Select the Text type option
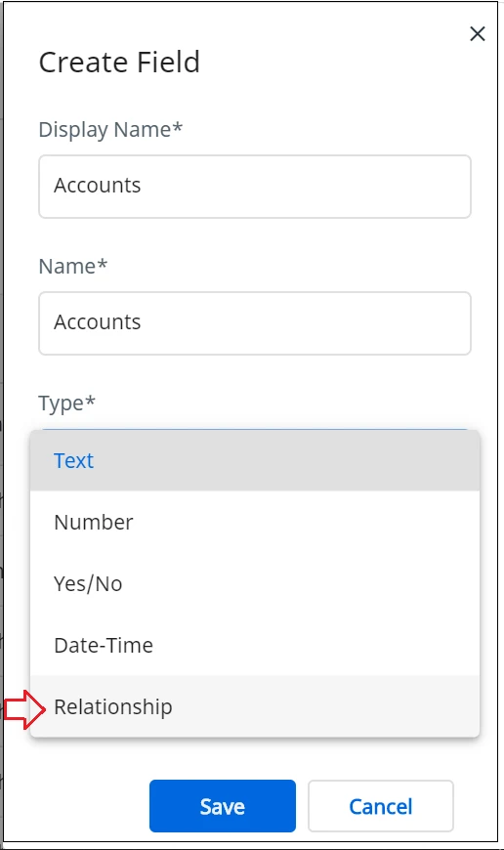 point(255,461)
